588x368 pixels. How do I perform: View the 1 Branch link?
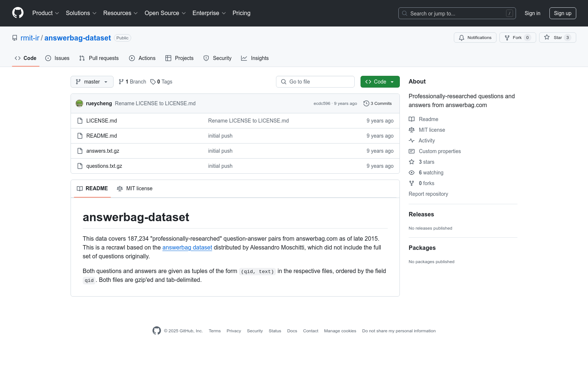pyautogui.click(x=132, y=82)
